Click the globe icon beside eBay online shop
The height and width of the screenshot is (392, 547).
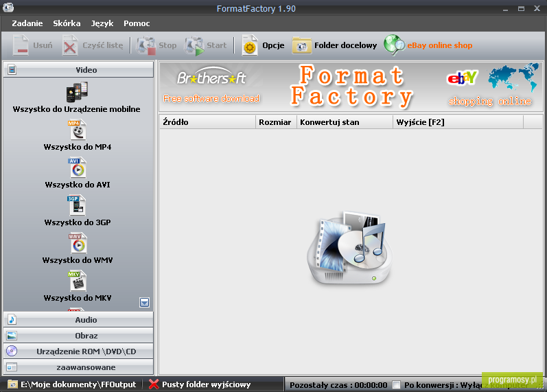(394, 45)
